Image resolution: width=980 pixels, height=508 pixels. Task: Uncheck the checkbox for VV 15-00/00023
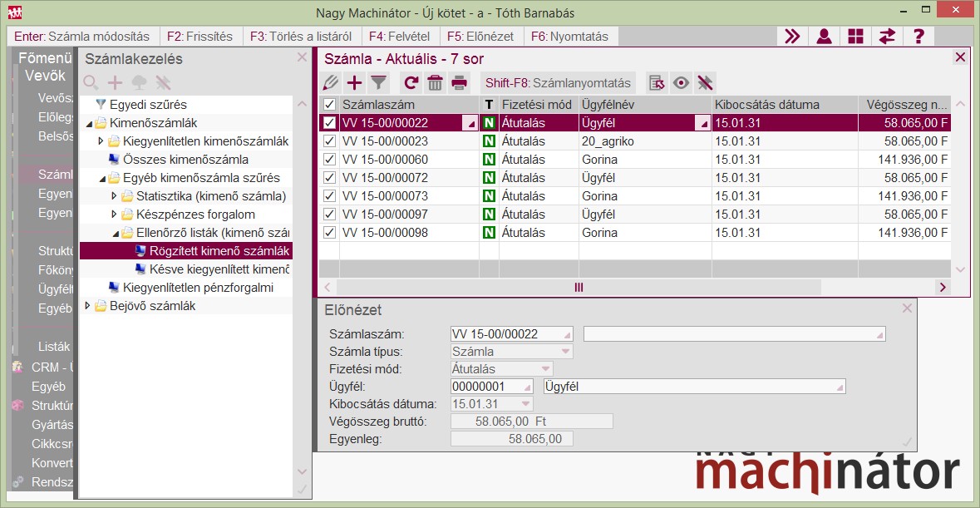pyautogui.click(x=329, y=141)
